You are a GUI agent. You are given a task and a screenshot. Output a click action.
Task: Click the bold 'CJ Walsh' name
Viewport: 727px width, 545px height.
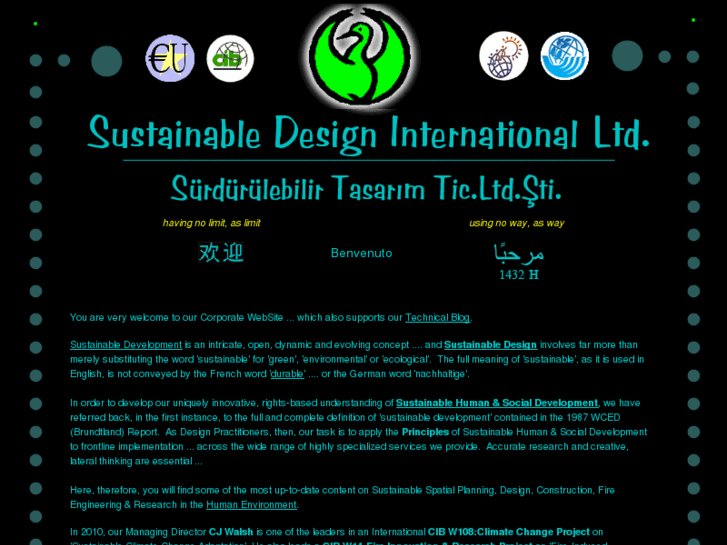(x=231, y=532)
